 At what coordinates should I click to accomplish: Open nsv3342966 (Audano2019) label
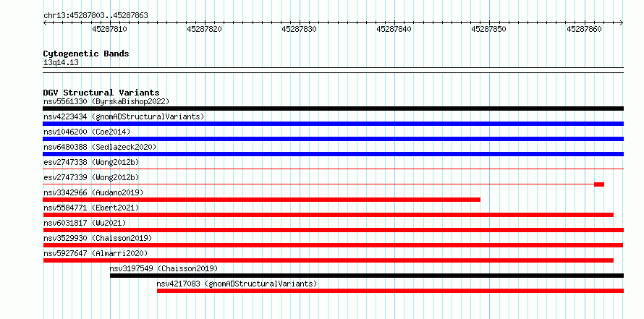pyautogui.click(x=93, y=192)
